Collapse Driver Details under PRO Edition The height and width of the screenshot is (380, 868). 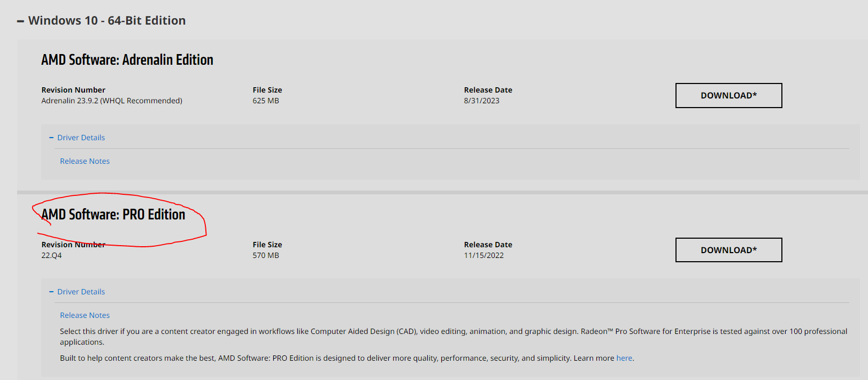[81, 292]
